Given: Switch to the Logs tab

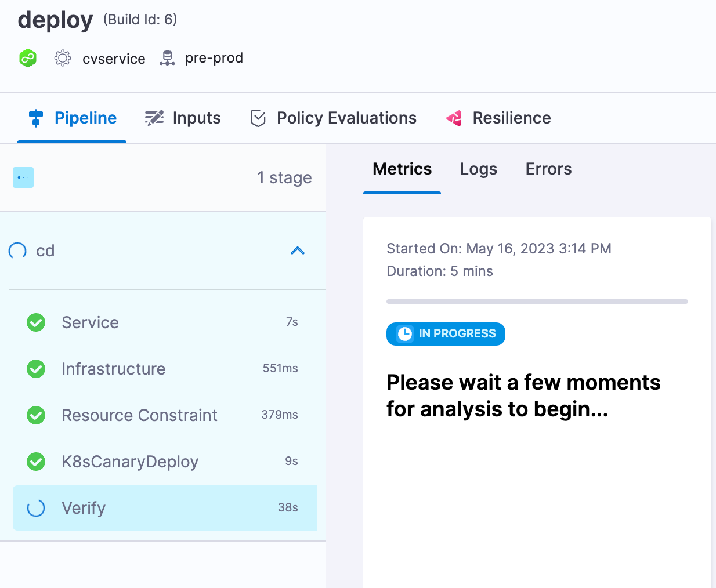Looking at the screenshot, I should (478, 169).
